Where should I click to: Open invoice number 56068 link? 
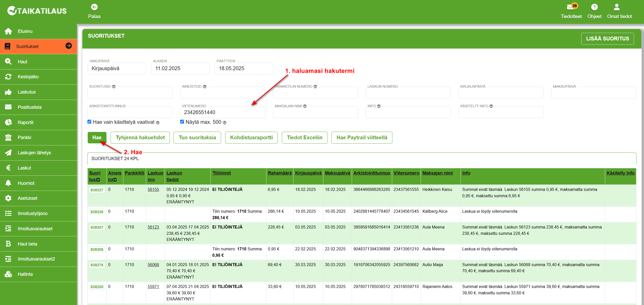(153, 265)
